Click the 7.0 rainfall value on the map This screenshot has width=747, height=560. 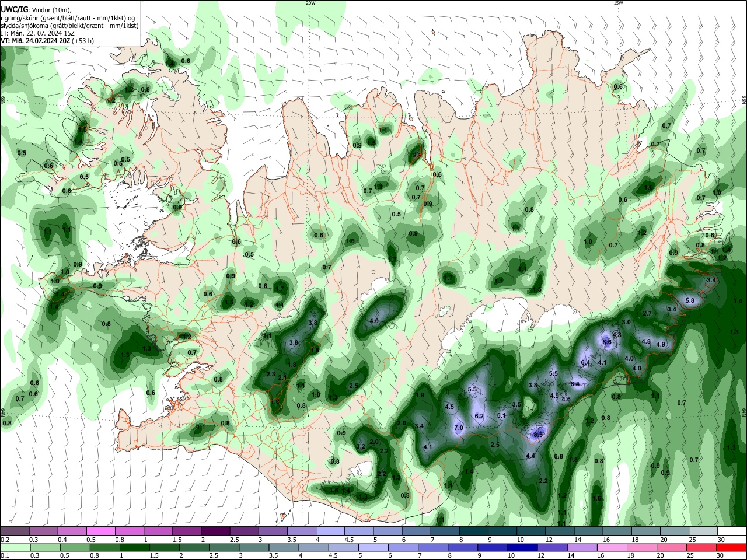459,428
